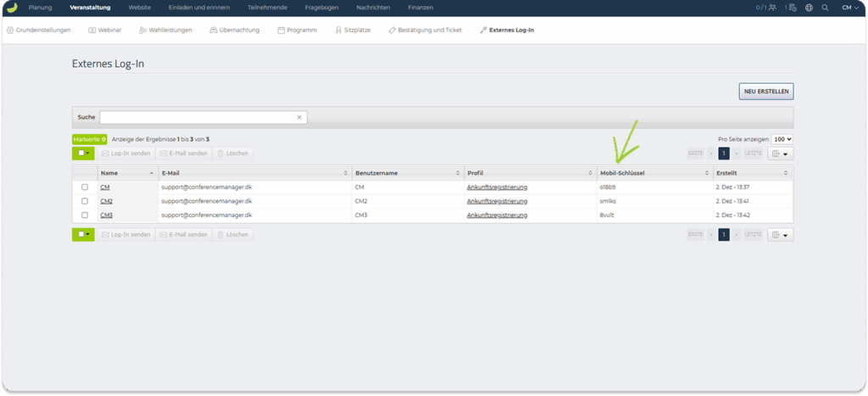Viewport: 868px width, 396px height.
Task: Tick the checkbox for row CM
Action: (85, 187)
